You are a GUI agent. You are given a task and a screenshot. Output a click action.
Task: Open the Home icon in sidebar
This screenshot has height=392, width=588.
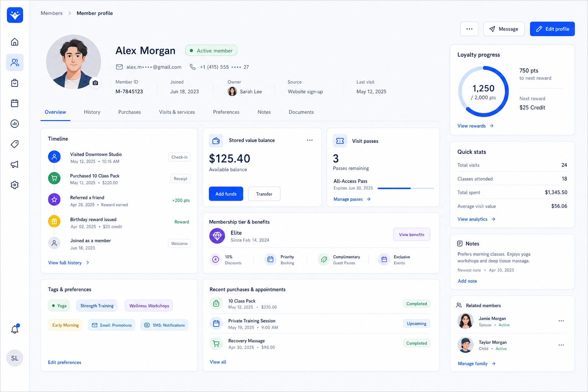15,42
